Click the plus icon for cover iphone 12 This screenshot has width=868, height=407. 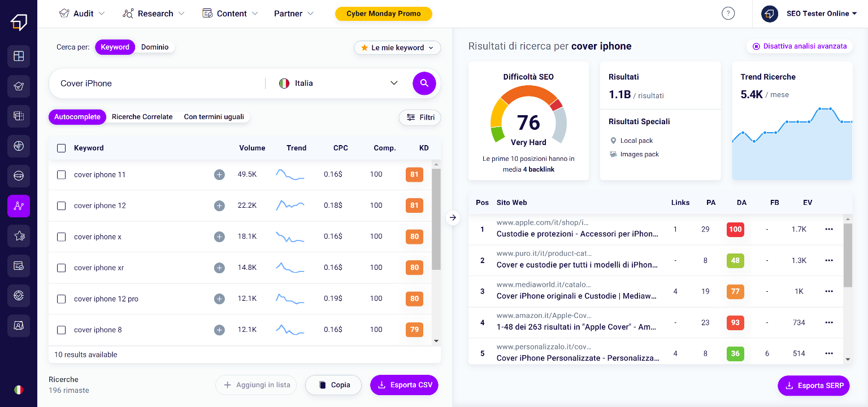tap(219, 206)
